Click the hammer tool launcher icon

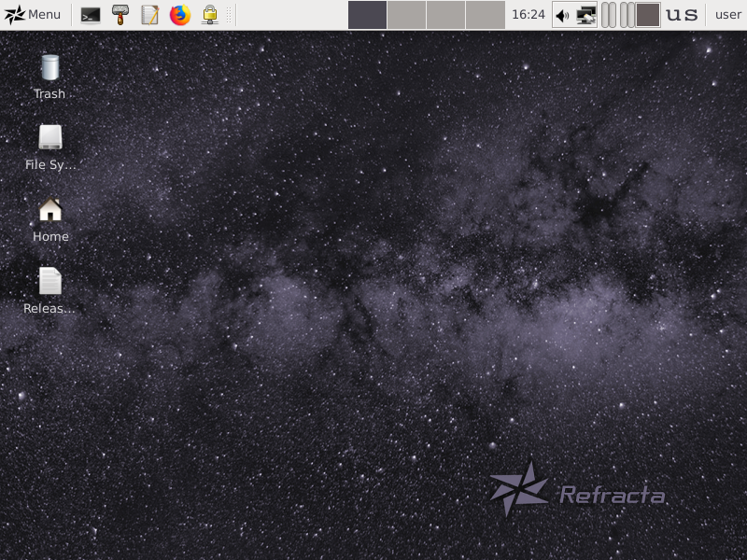(120, 15)
